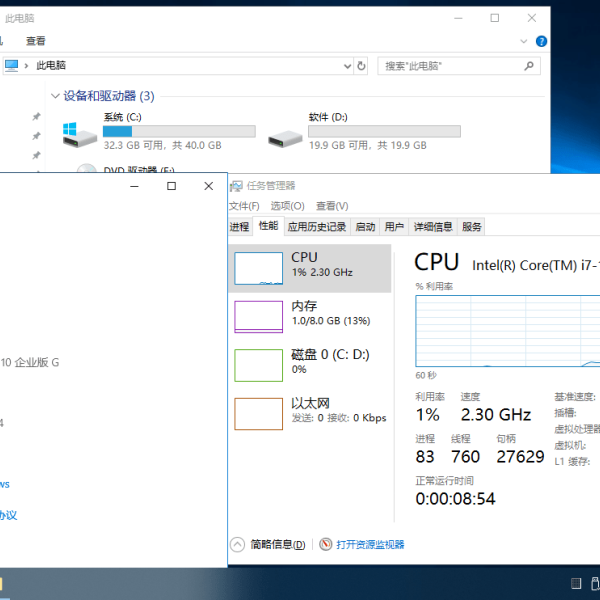
Task: Click the handle count 27629
Action: [520, 457]
